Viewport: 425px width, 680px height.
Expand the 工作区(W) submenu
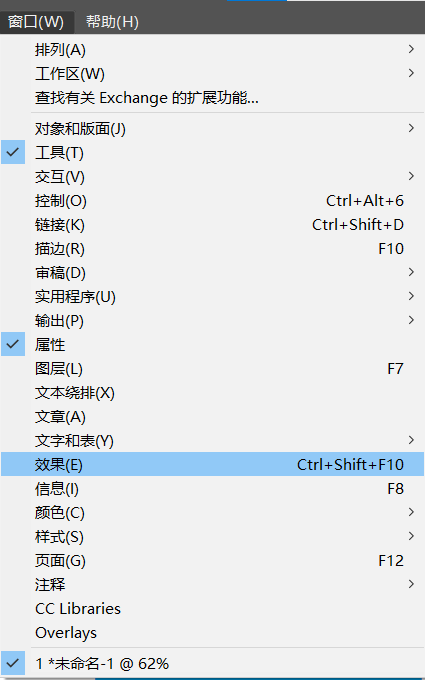pyautogui.click(x=212, y=74)
